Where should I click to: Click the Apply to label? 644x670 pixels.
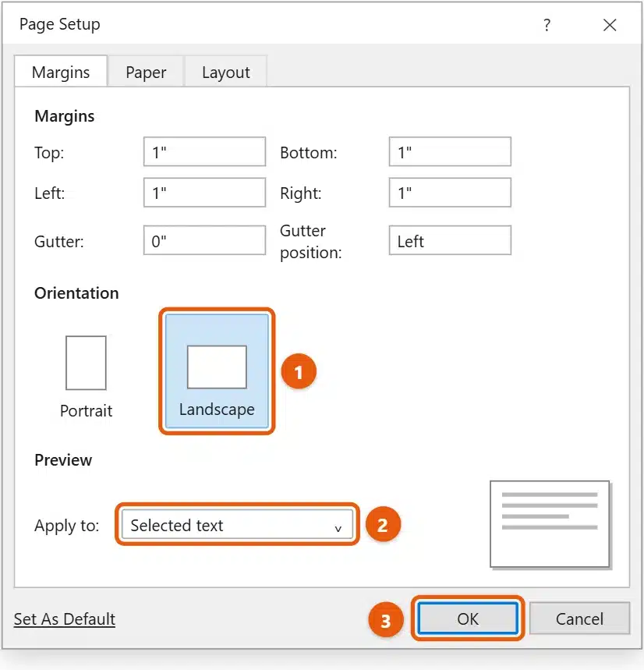point(66,525)
